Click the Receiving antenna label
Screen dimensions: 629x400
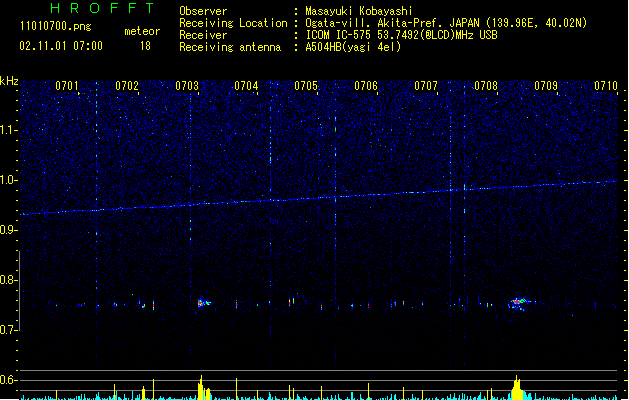point(230,47)
